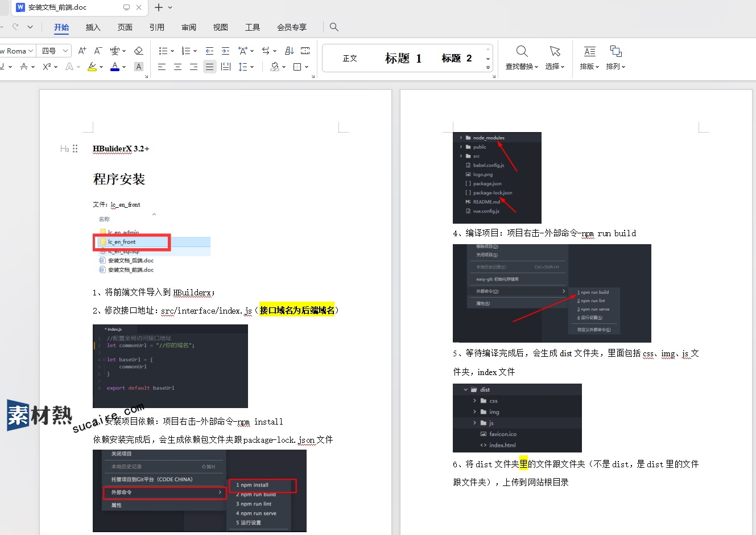This screenshot has height=535, width=756.
Task: Open the font name combo box
Action: [x=17, y=51]
